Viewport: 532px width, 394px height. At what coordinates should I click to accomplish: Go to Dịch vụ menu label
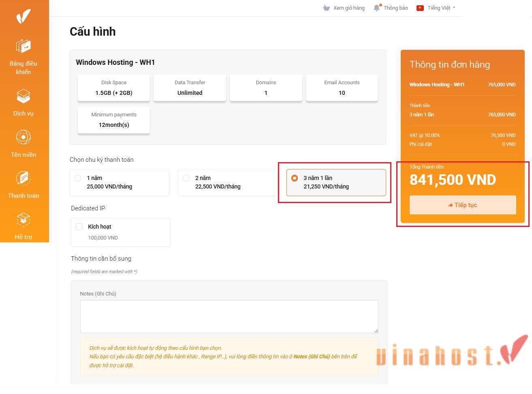pyautogui.click(x=24, y=113)
